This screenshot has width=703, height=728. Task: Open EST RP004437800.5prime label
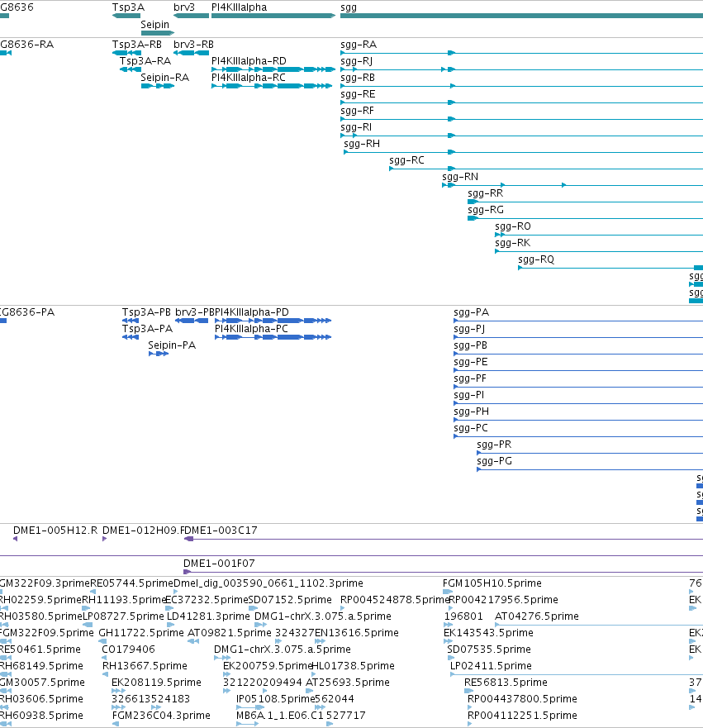point(522,699)
